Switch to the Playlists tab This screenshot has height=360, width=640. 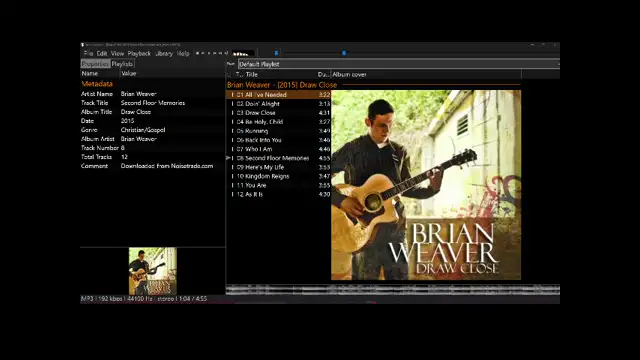click(x=122, y=64)
